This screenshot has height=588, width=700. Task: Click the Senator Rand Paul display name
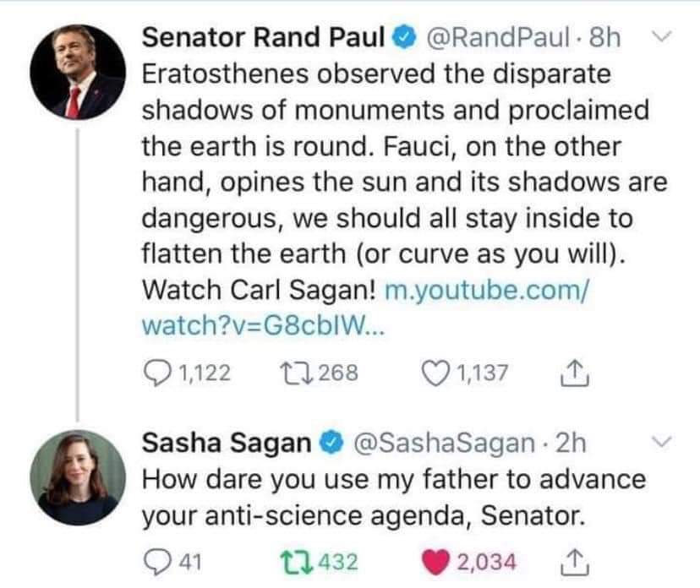pos(263,37)
